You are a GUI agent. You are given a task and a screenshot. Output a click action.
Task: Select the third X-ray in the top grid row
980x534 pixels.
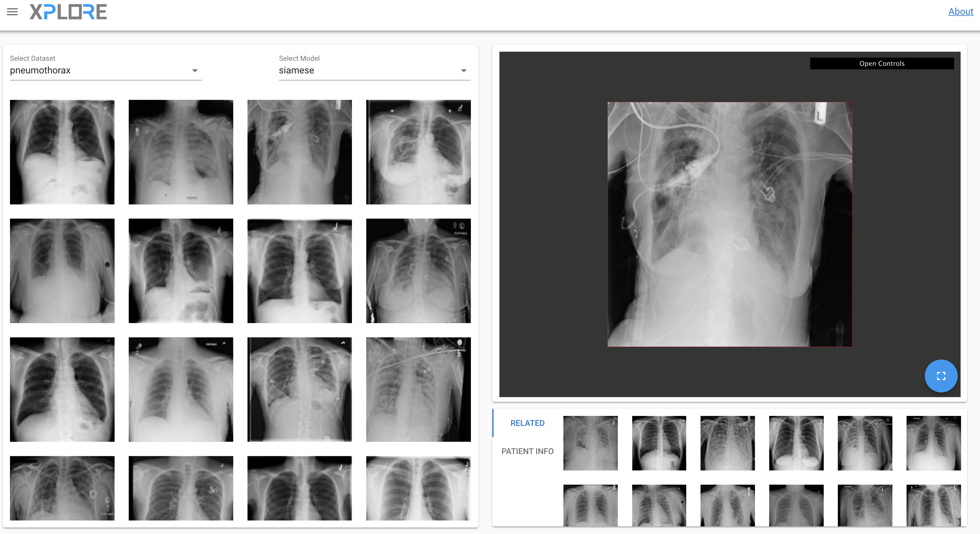click(299, 152)
